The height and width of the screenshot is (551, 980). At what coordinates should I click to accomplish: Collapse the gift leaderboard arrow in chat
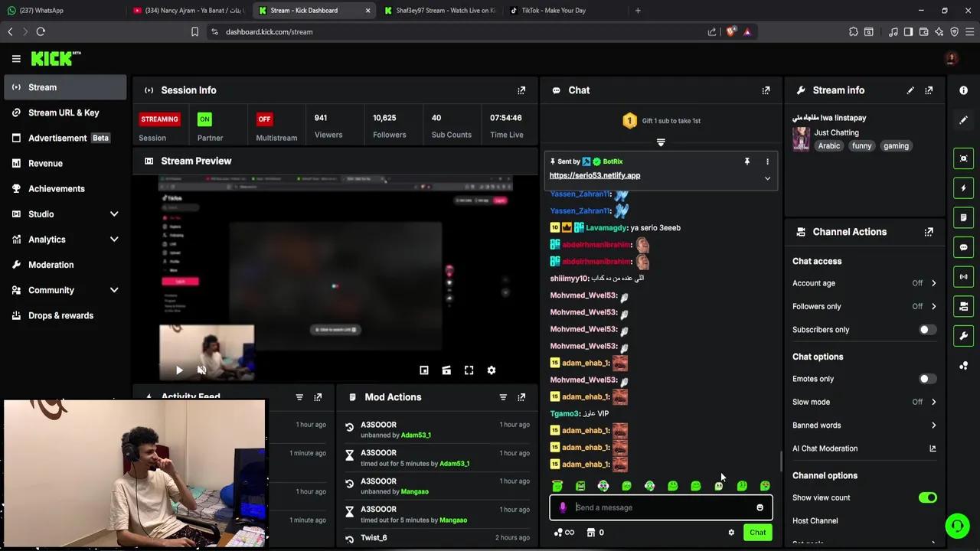(x=661, y=142)
